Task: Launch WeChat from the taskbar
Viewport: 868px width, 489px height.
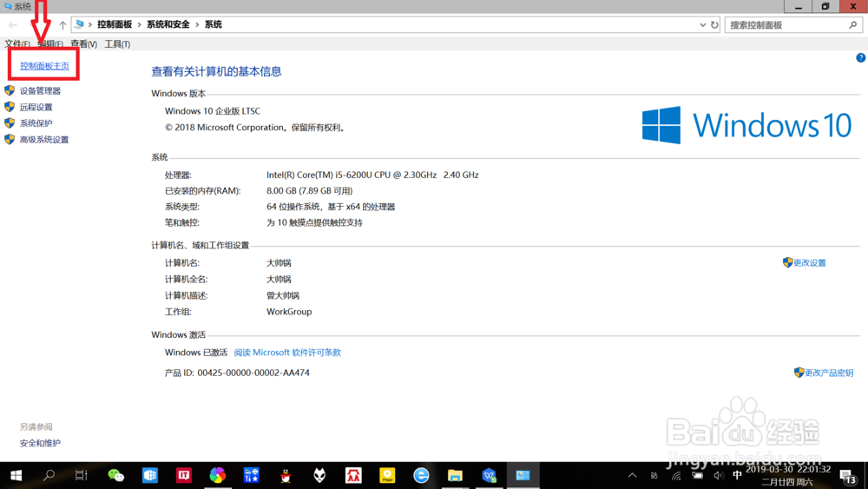Action: pos(115,475)
